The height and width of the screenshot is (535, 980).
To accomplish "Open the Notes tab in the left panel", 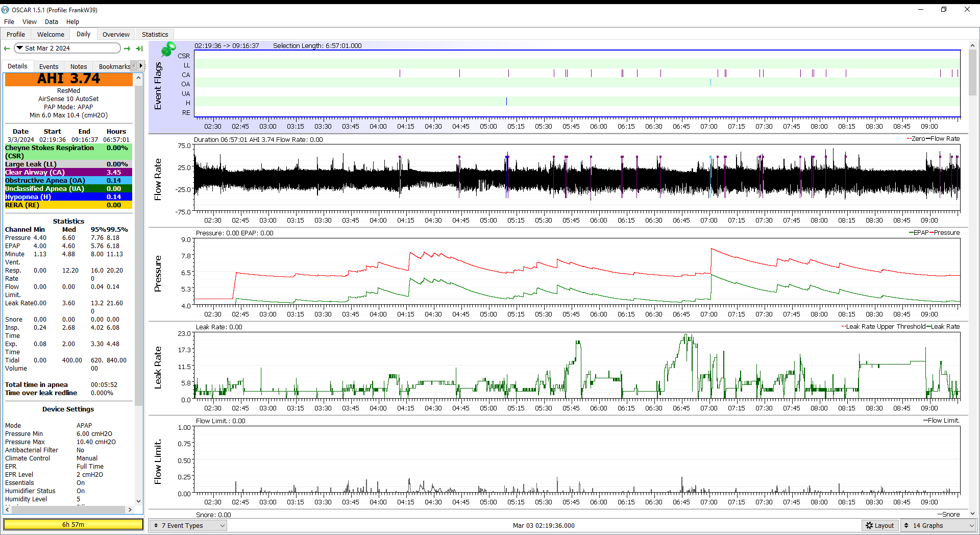I will (x=79, y=67).
